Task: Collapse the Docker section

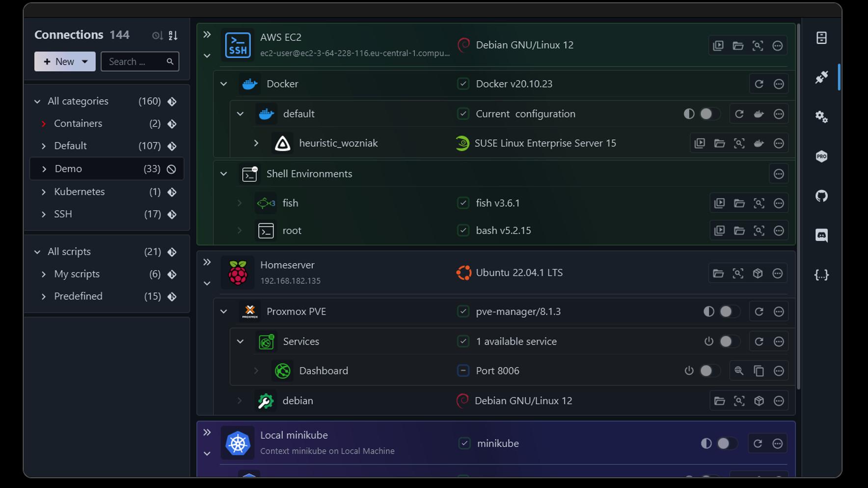Action: click(224, 84)
